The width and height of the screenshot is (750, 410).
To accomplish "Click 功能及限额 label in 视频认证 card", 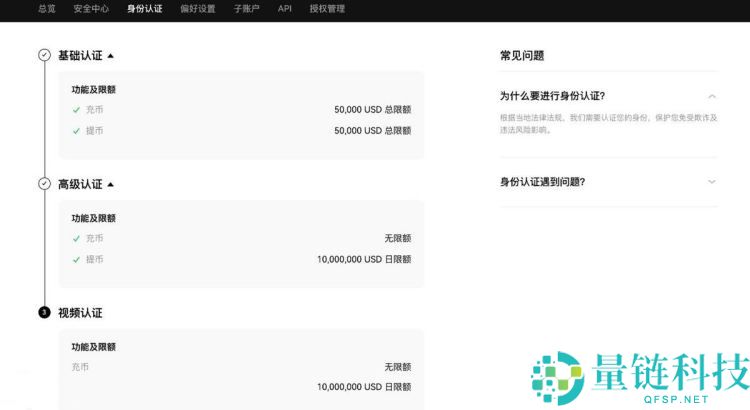I will pyautogui.click(x=94, y=347).
